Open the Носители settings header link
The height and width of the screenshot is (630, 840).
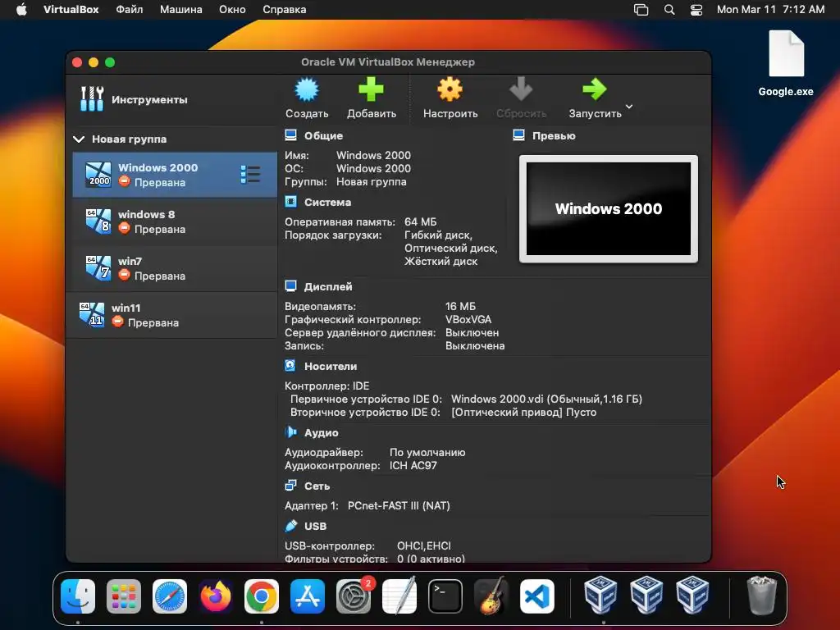pyautogui.click(x=331, y=367)
